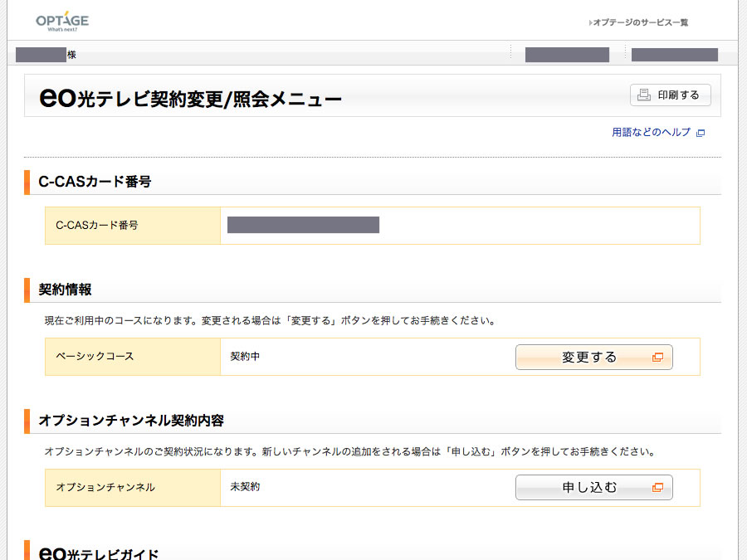This screenshot has height=560, width=747.
Task: Click the popup icon on 申し込む button
Action: pos(657,487)
